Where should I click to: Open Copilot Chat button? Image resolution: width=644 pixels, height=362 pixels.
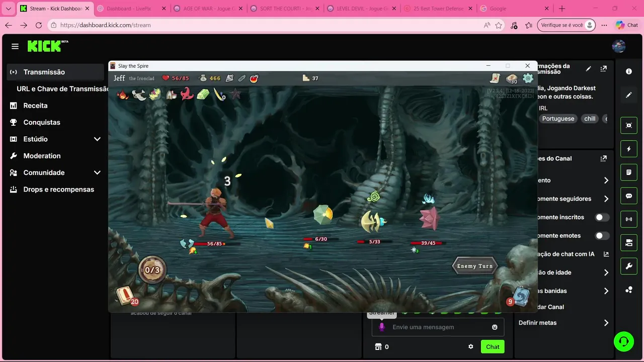626,25
